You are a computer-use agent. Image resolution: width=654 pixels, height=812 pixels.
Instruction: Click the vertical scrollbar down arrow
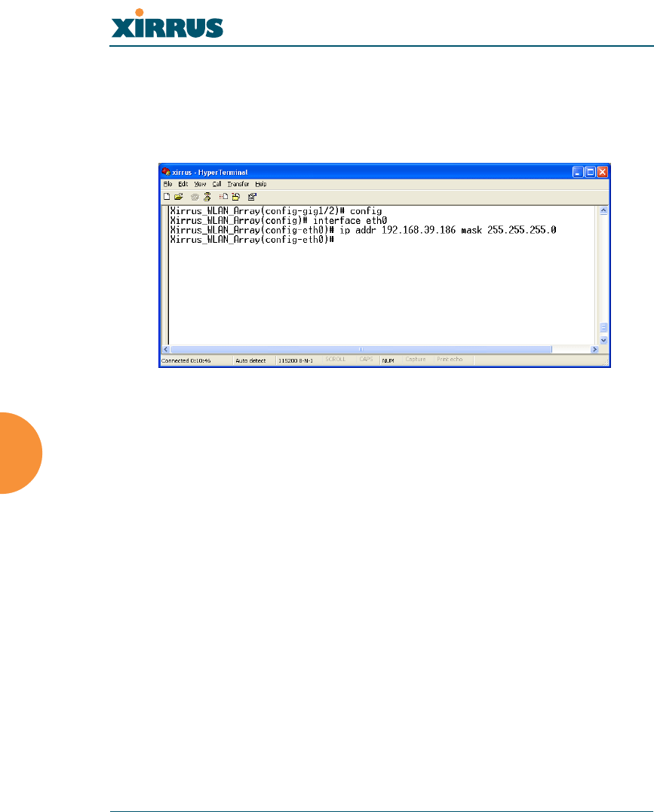pyautogui.click(x=603, y=340)
